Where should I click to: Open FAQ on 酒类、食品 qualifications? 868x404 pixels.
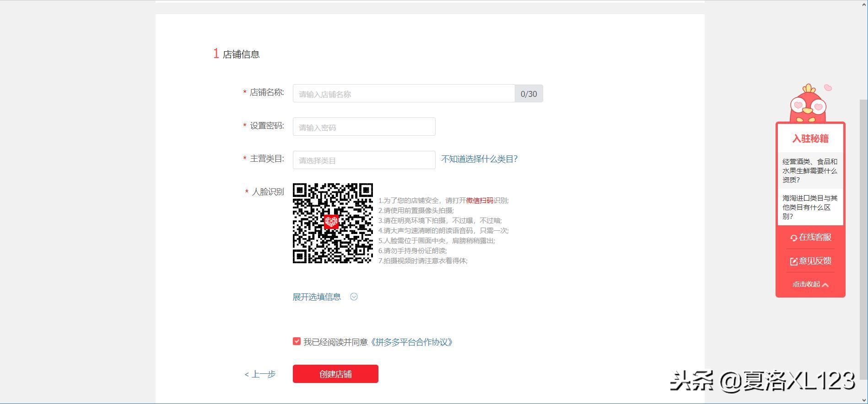[810, 170]
